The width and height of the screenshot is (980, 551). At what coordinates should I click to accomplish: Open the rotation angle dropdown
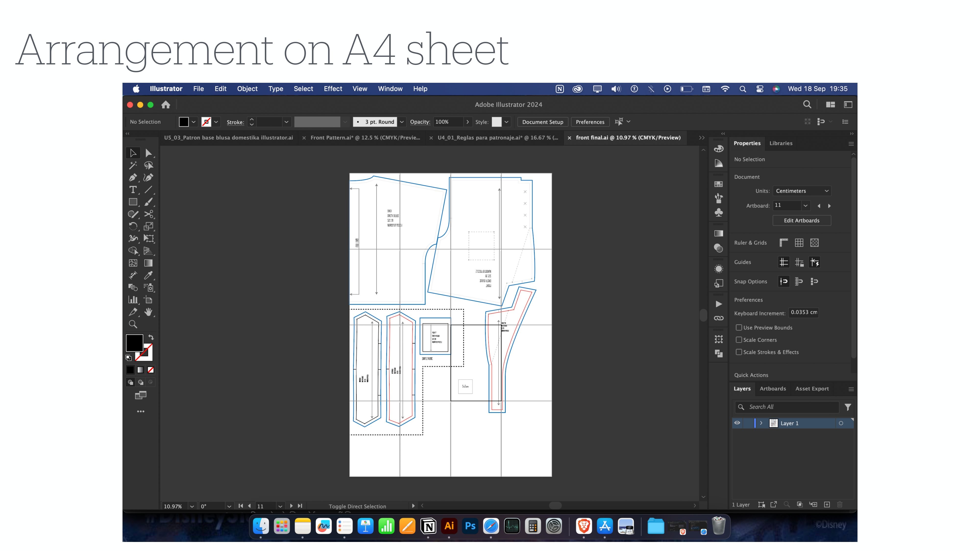[229, 506]
